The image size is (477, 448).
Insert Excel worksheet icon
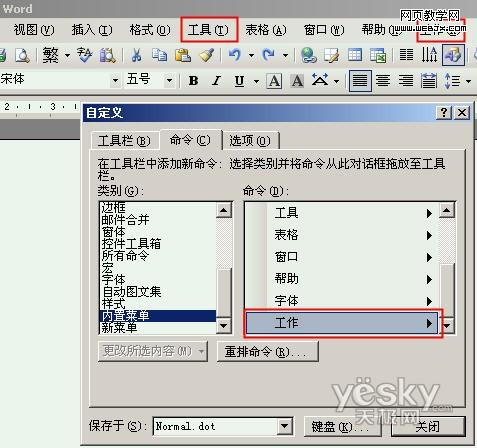378,55
